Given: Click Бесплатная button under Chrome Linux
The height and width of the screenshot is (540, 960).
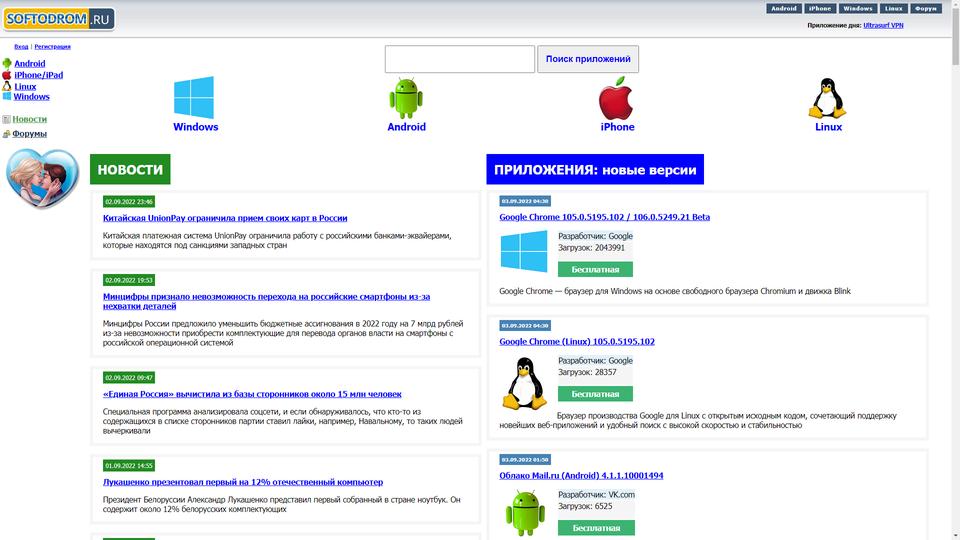Looking at the screenshot, I should 595,394.
